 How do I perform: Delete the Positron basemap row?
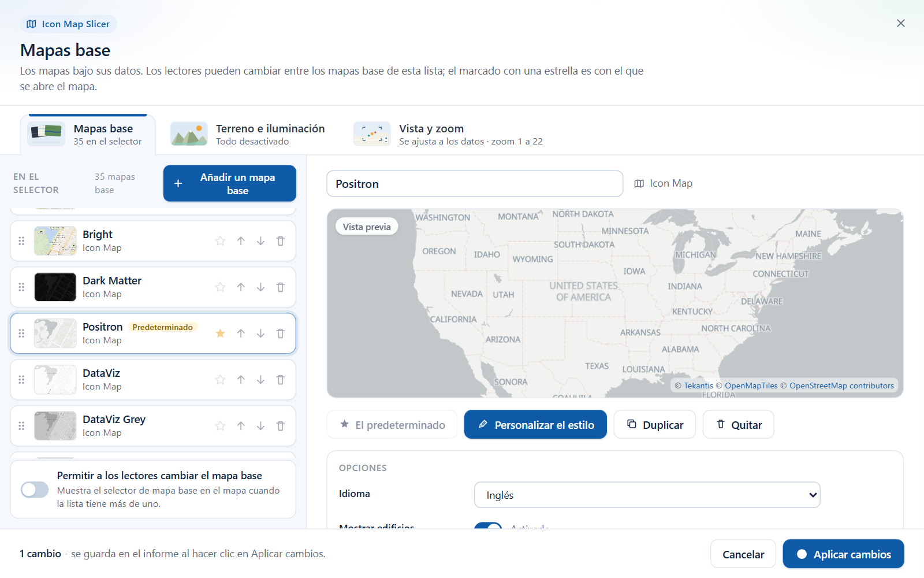tap(280, 334)
